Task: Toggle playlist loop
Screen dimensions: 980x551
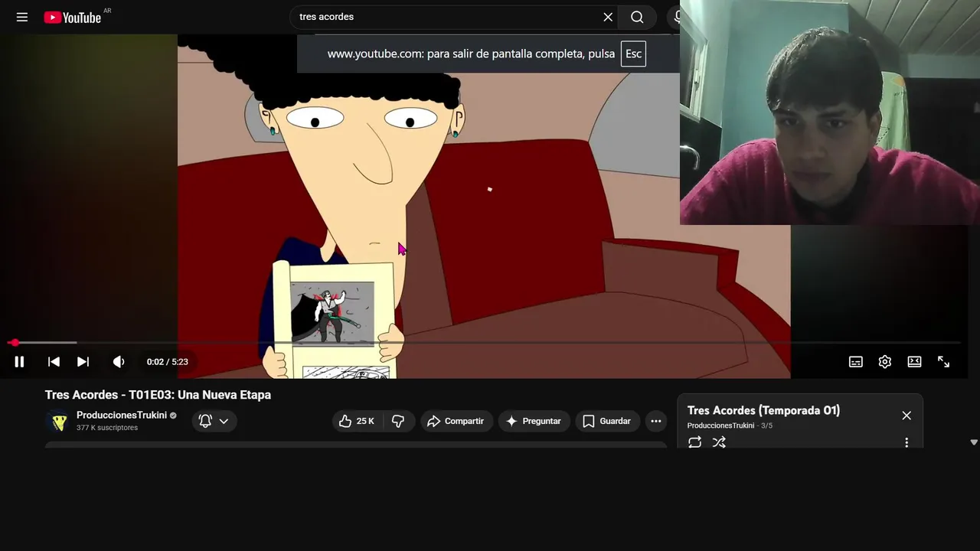Action: pos(694,442)
